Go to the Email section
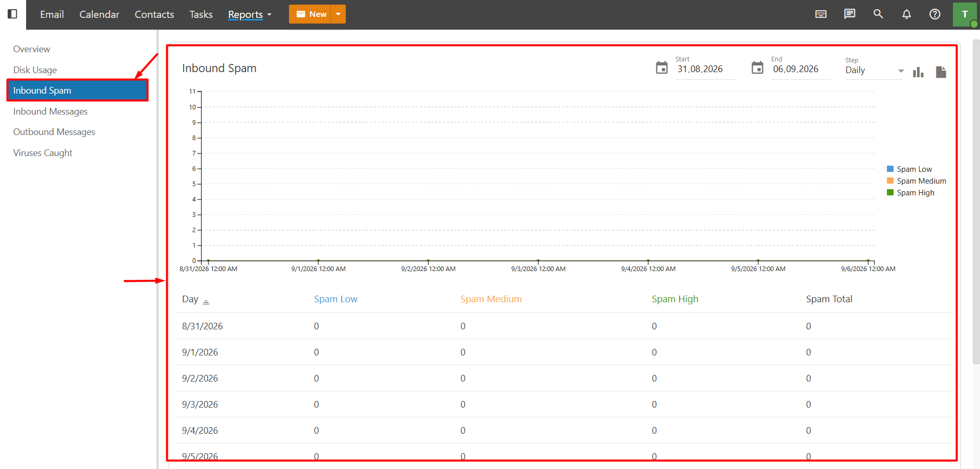Image resolution: width=980 pixels, height=469 pixels. coord(52,14)
